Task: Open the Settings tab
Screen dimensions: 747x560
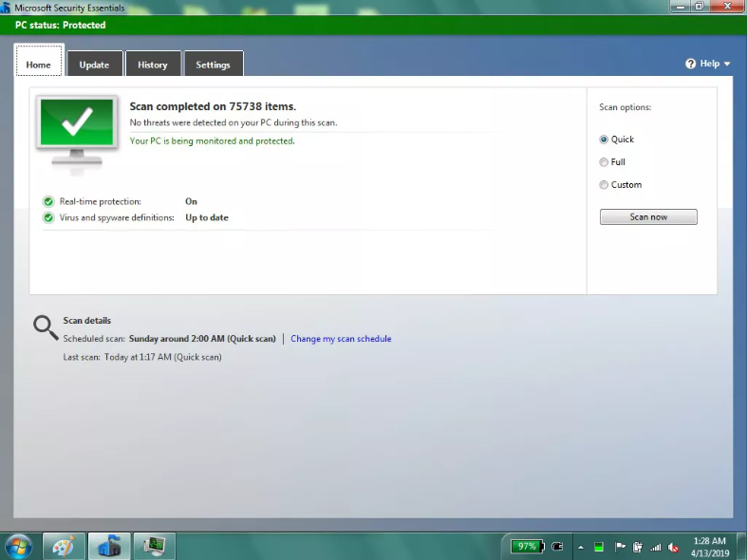Action: click(x=213, y=65)
